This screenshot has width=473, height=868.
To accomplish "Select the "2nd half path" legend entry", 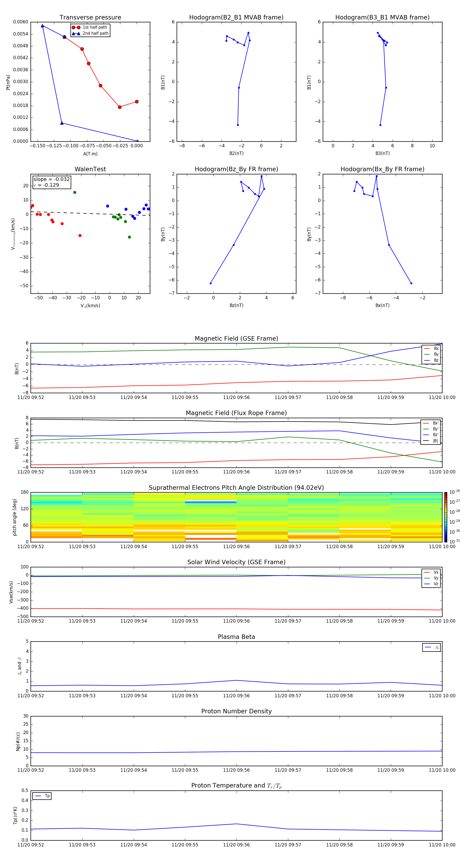I will (x=90, y=33).
